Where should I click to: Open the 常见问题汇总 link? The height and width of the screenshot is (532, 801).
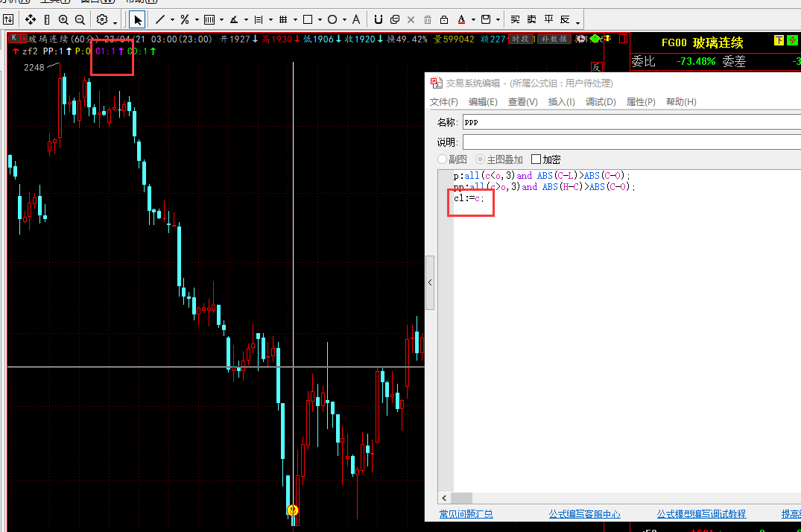point(466,514)
